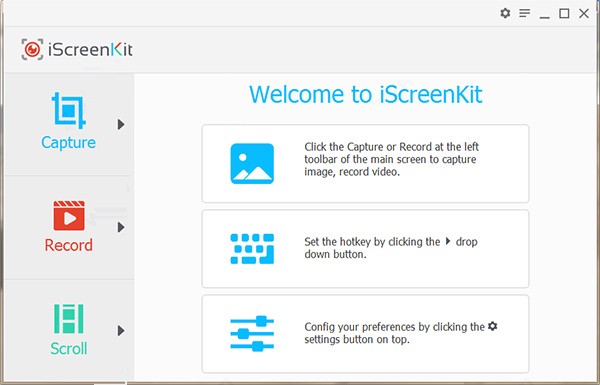
Task: Expand the Record dropdown arrow
Action: pos(121,227)
